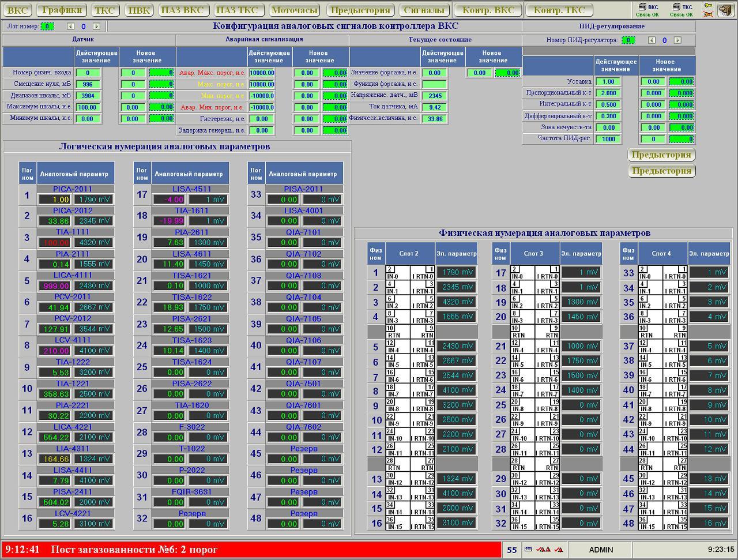The width and height of the screenshot is (738, 560).
Task: Click the single-triangle acknowledge alarm icon
Action: (558, 550)
